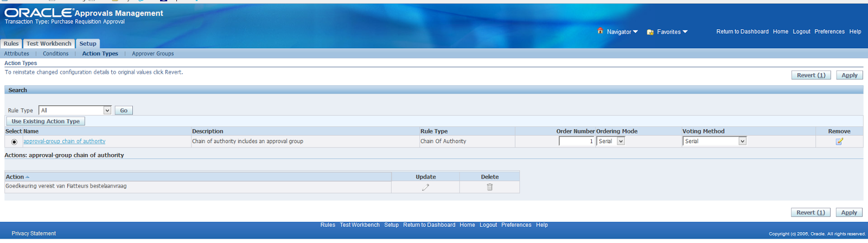
Task: Open the Rule Type dropdown
Action: point(75,111)
